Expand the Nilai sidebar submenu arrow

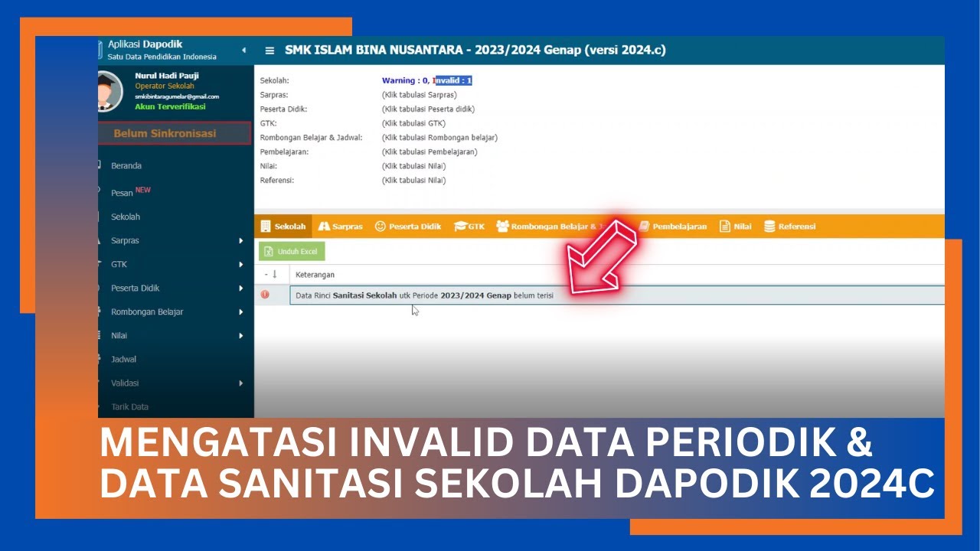pos(241,335)
